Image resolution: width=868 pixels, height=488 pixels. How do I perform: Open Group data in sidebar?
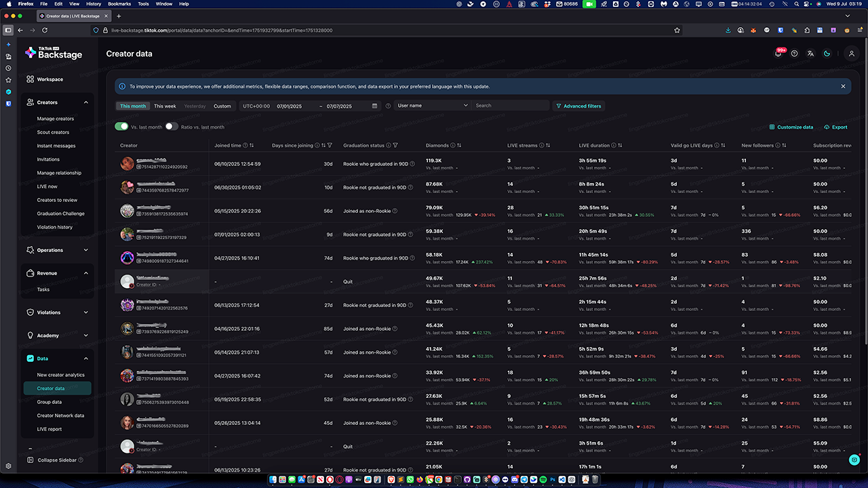pos(50,402)
